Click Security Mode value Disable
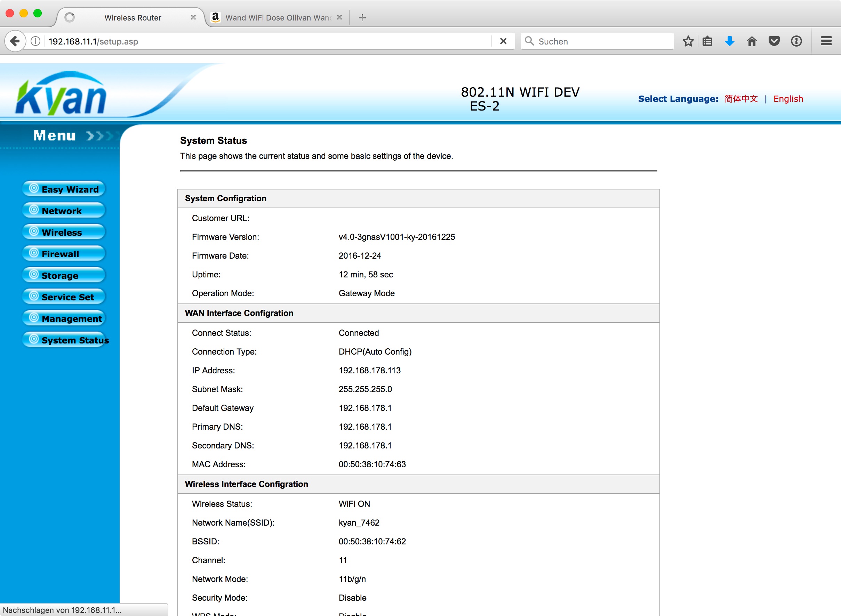841x616 pixels. pos(352,598)
